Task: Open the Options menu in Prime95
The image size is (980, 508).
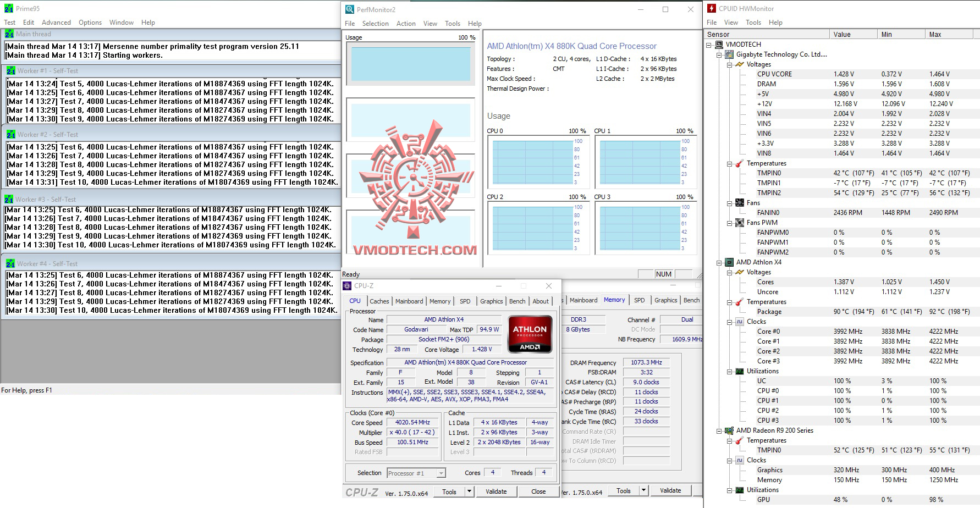Action: tap(90, 23)
